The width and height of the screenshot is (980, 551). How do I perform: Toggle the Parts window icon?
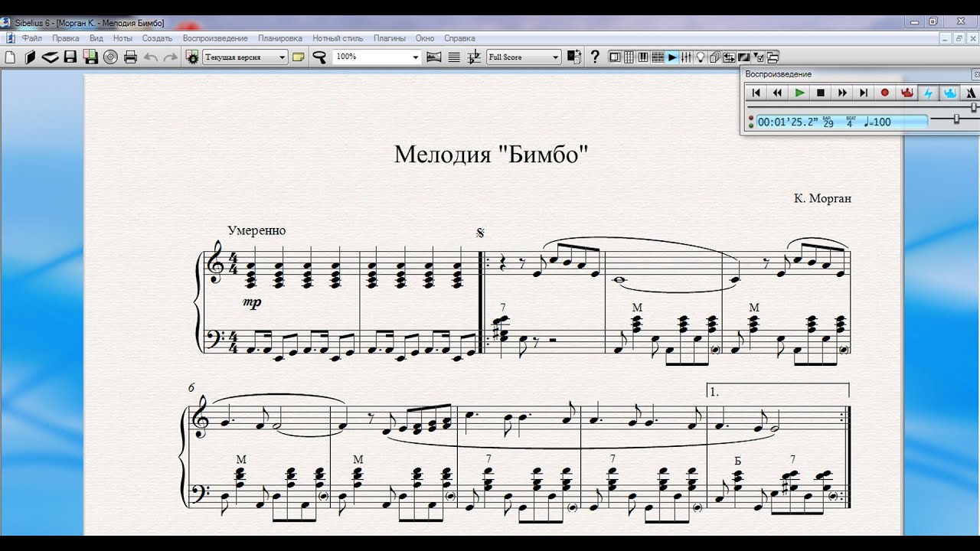point(714,57)
